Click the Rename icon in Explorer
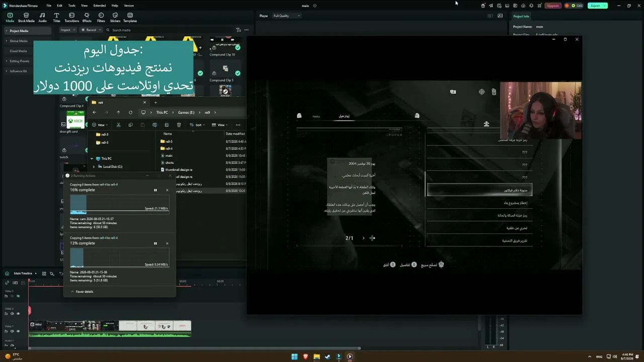The image size is (644, 362). click(x=154, y=125)
